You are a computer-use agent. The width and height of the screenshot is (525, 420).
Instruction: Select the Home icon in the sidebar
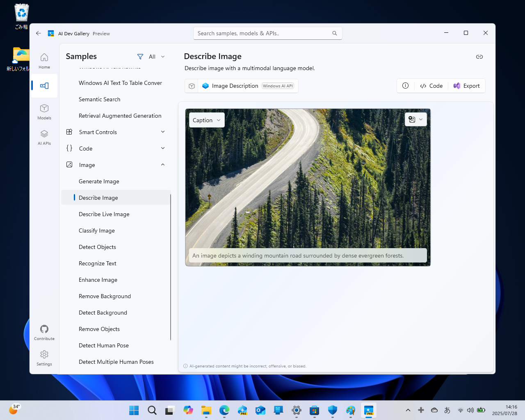pos(44,60)
